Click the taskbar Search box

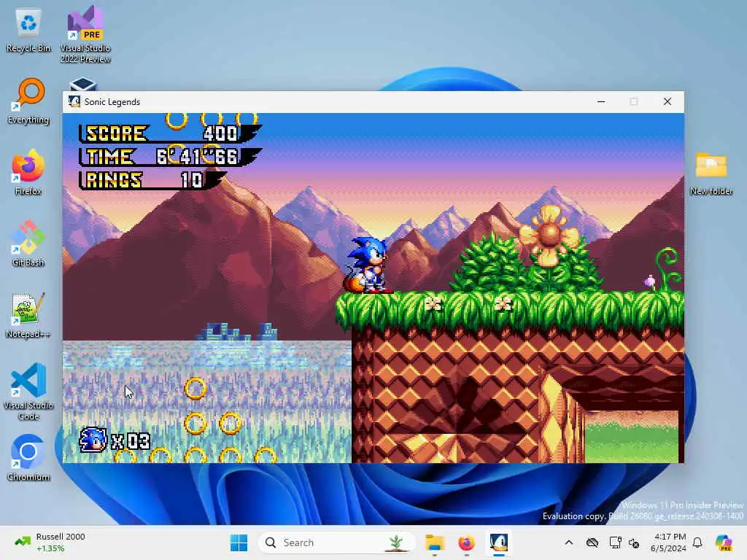336,542
